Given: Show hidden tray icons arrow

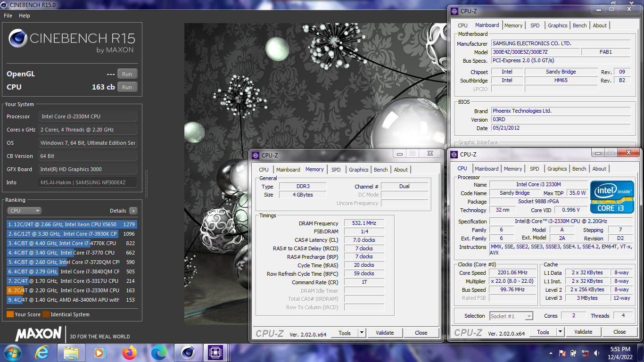Looking at the screenshot, I should [551, 353].
